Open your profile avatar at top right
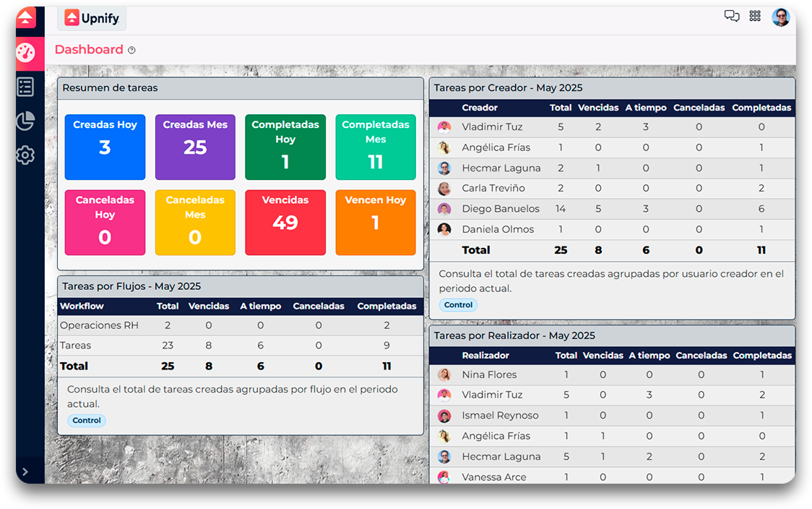The image size is (812, 509). (x=781, y=15)
